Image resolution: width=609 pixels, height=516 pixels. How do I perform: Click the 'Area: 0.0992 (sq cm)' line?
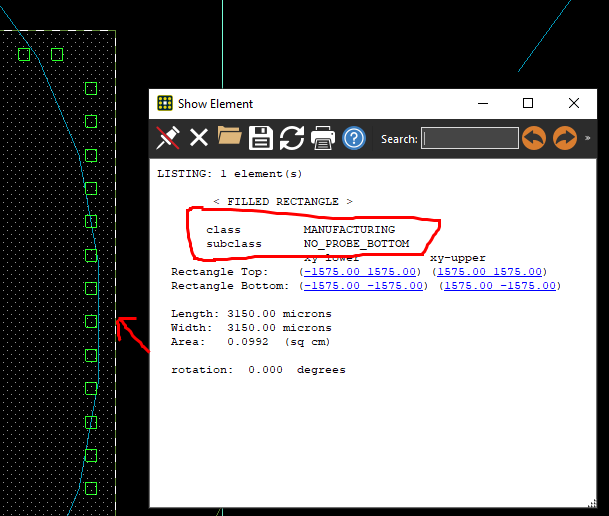tap(251, 342)
